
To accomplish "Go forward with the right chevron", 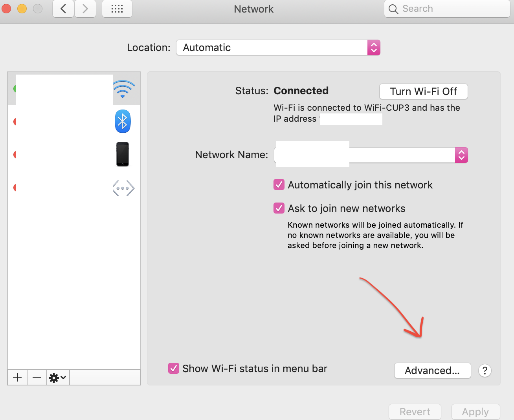I will point(85,9).
